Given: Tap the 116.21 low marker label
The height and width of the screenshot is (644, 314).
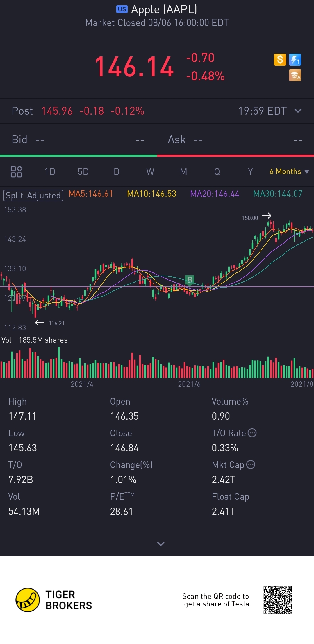Looking at the screenshot, I should click(x=56, y=323).
